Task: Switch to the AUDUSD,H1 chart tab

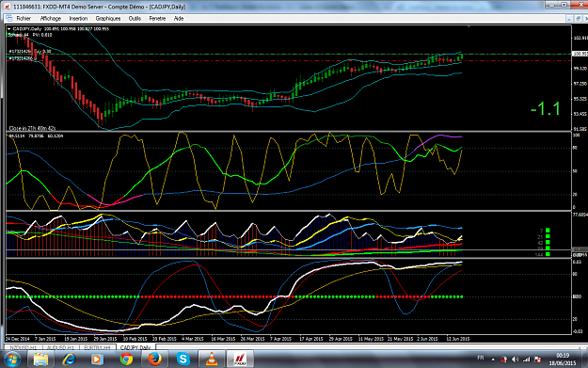Action: tap(60, 347)
